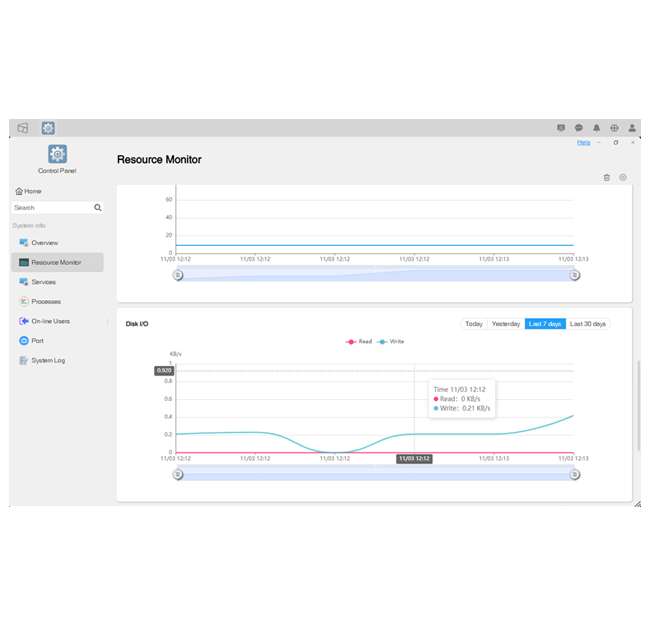Screen dimensions: 648x636
Task: Click the search magnifier icon
Action: point(98,208)
